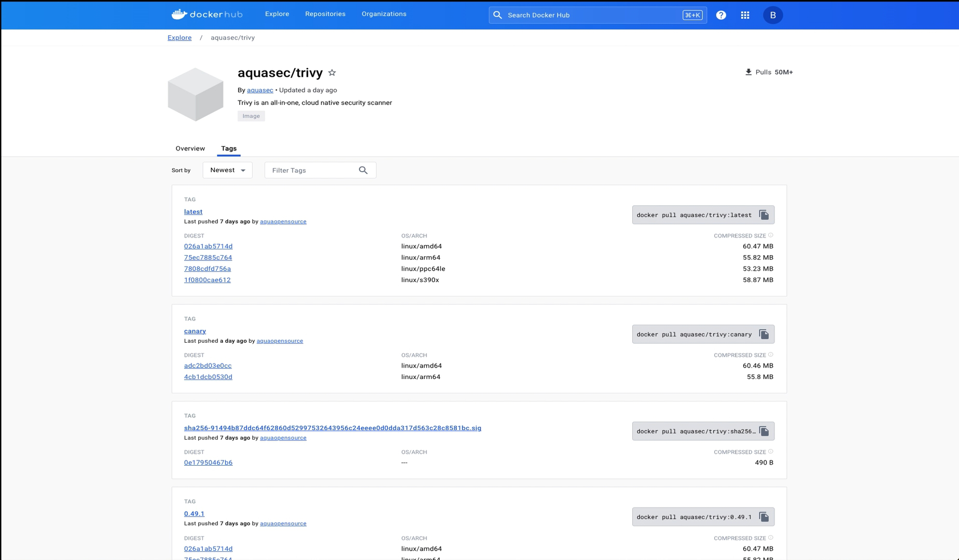Screen dimensions: 959x560
Task: Select the Tags tab
Action: [x=229, y=148]
